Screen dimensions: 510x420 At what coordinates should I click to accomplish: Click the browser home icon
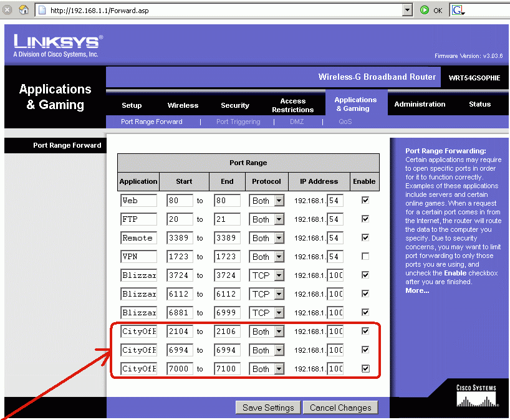click(x=24, y=10)
